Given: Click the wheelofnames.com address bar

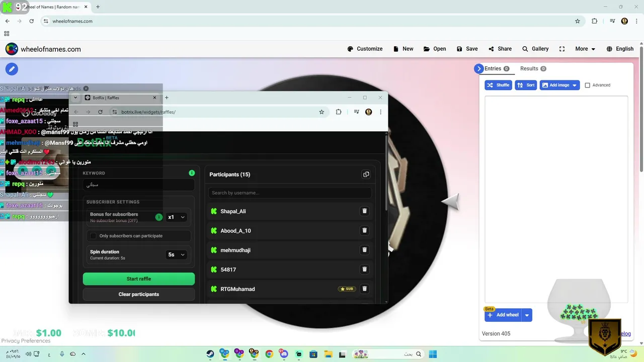Looking at the screenshot, I should point(312,21).
